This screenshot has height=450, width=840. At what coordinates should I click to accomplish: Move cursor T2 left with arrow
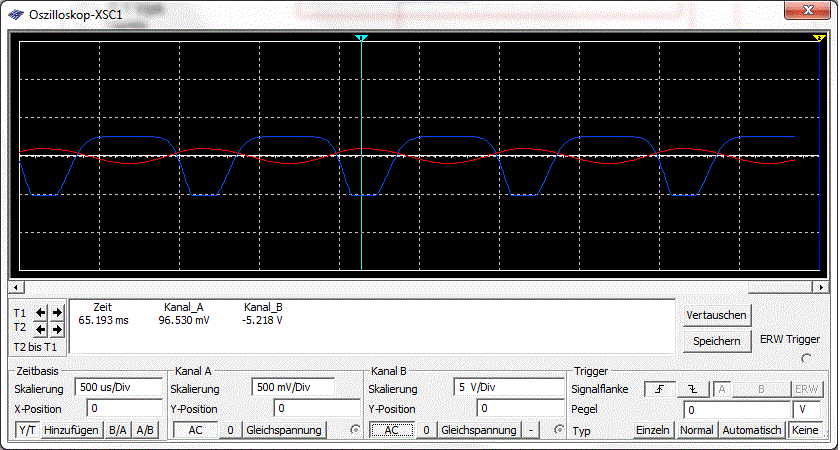coord(41,328)
